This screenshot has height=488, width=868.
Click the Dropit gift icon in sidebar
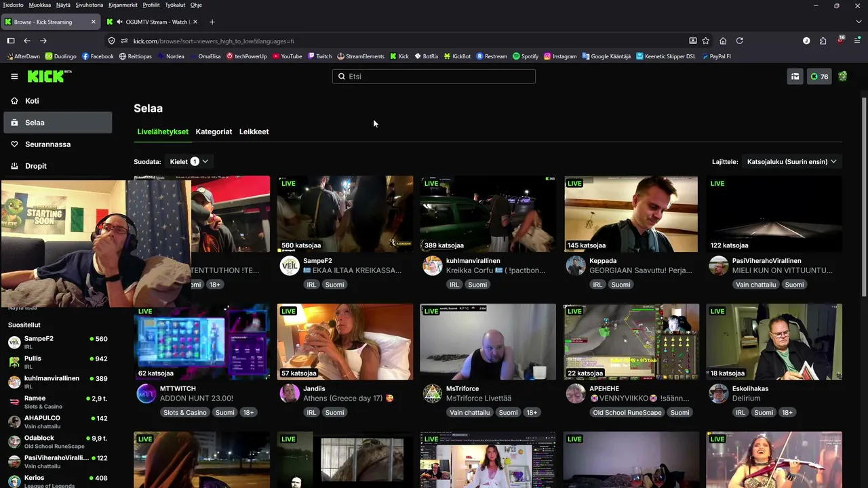pos(14,166)
